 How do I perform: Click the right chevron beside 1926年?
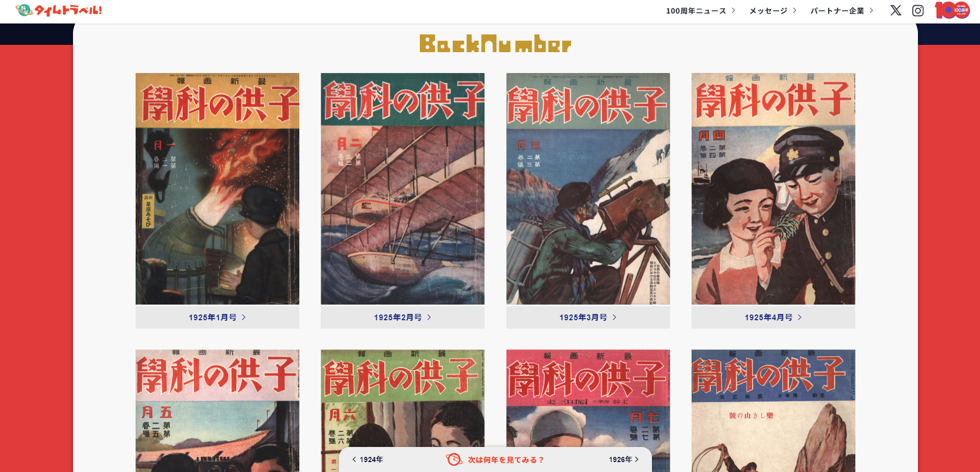click(x=637, y=459)
